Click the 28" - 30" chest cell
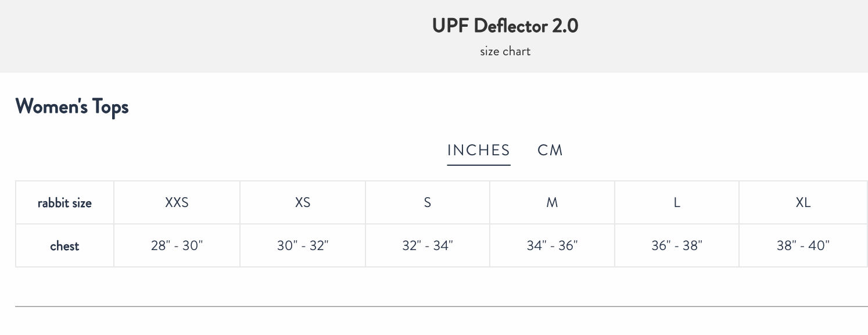This screenshot has height=335, width=868. pyautogui.click(x=177, y=245)
